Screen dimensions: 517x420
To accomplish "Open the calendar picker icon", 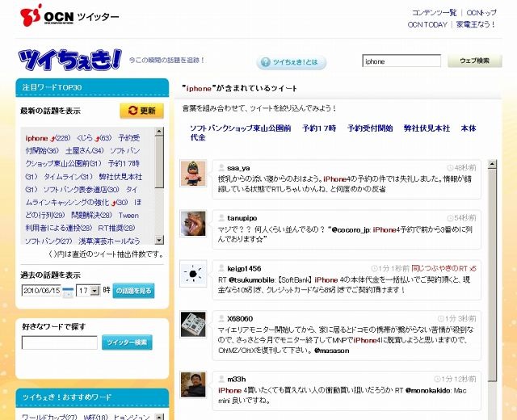I will [68, 292].
